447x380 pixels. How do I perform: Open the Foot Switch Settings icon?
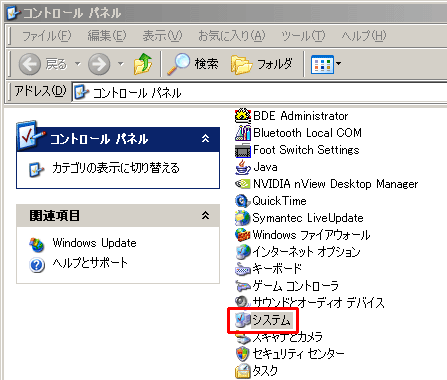click(x=243, y=150)
